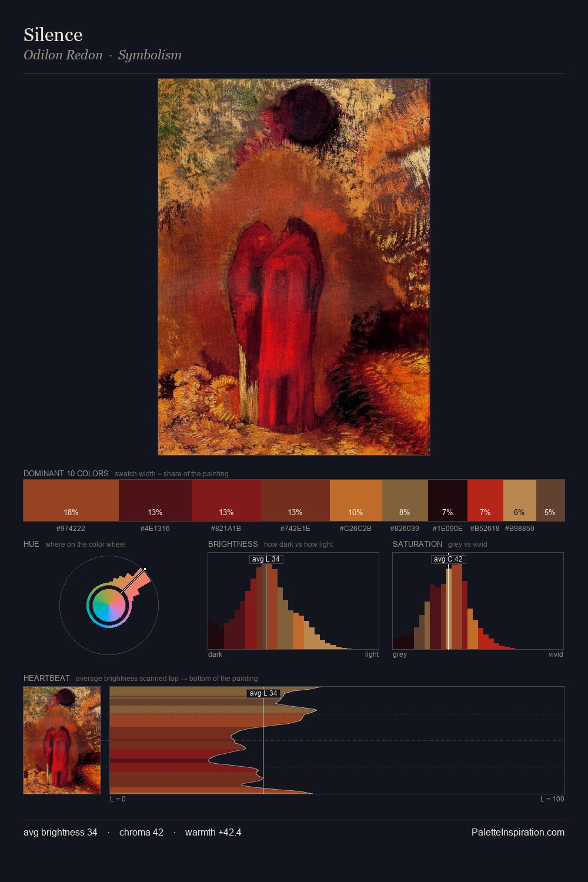Click hex code label #826039
The image size is (588, 882).
pyautogui.click(x=405, y=529)
